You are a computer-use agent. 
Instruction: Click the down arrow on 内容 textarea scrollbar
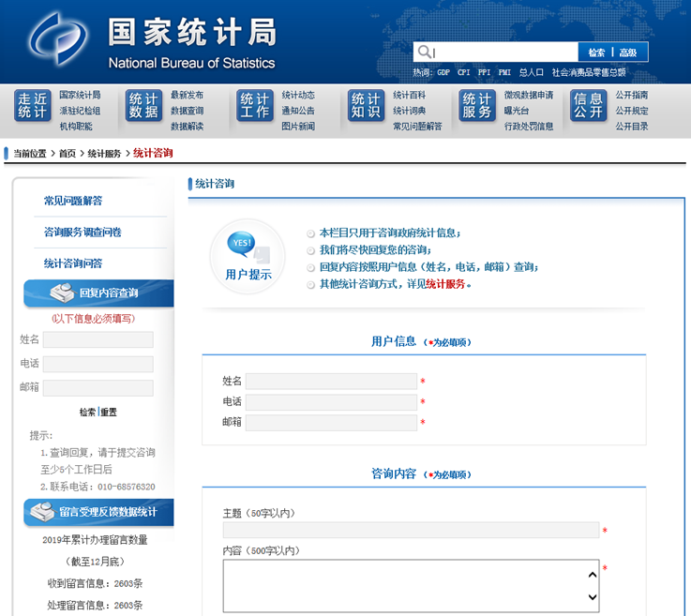[592, 596]
